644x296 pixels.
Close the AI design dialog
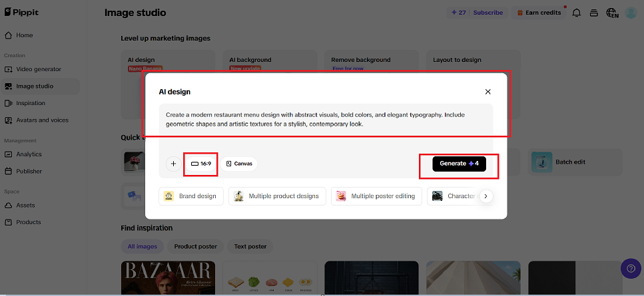point(488,92)
